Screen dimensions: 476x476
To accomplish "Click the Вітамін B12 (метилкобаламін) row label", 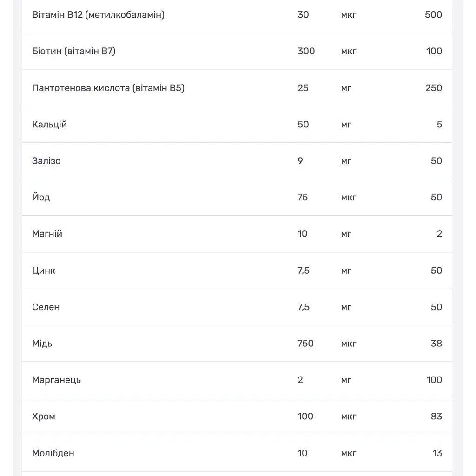I will 99,14.
